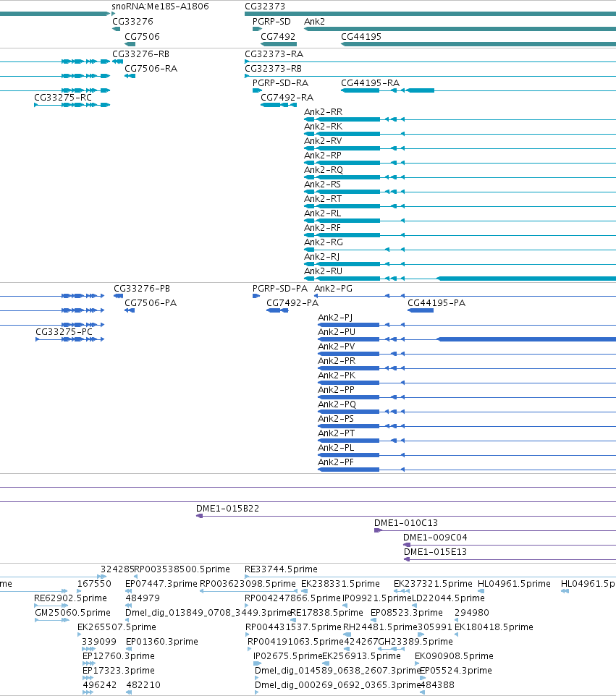This screenshot has height=696, width=616.
Task: Click the CG33276-RB transcript label
Action: click(x=140, y=54)
